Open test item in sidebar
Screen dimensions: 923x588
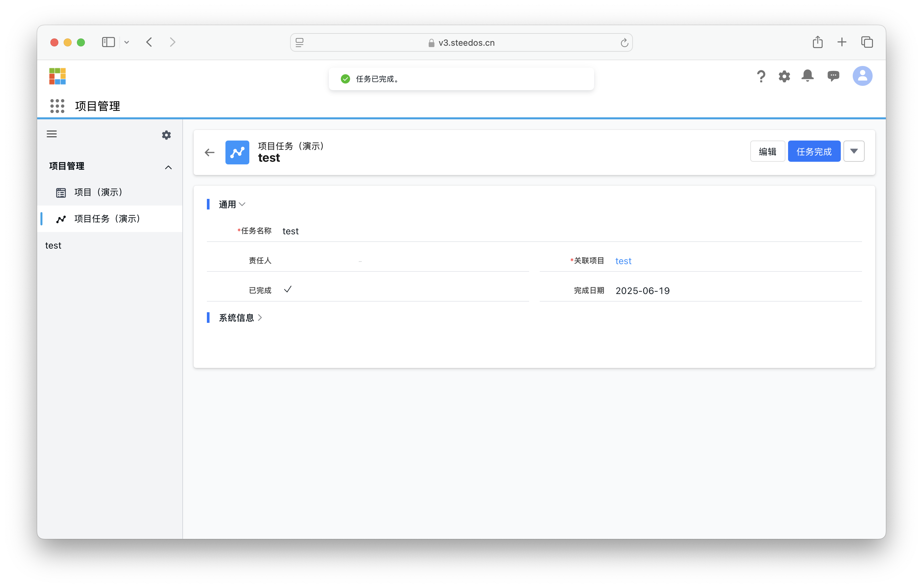pyautogui.click(x=53, y=246)
